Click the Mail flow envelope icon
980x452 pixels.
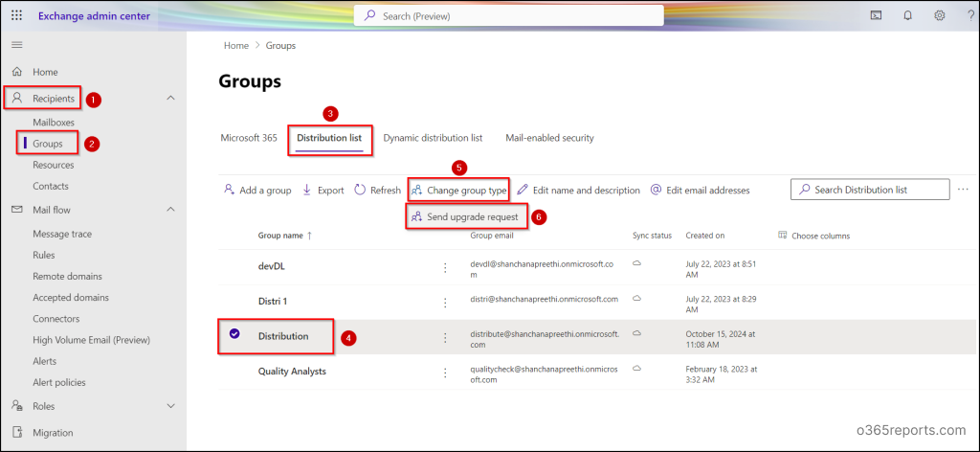tap(17, 210)
